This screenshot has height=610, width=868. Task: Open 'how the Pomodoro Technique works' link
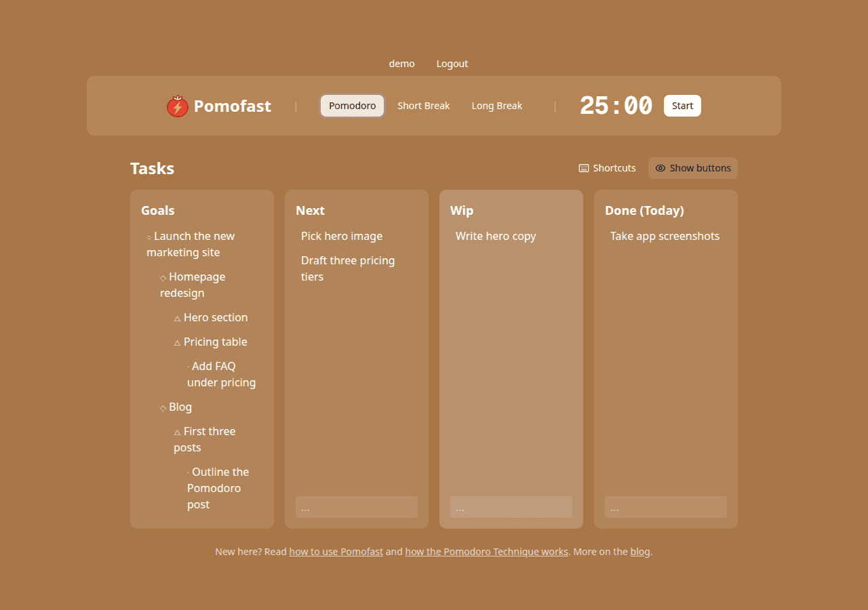(x=487, y=552)
